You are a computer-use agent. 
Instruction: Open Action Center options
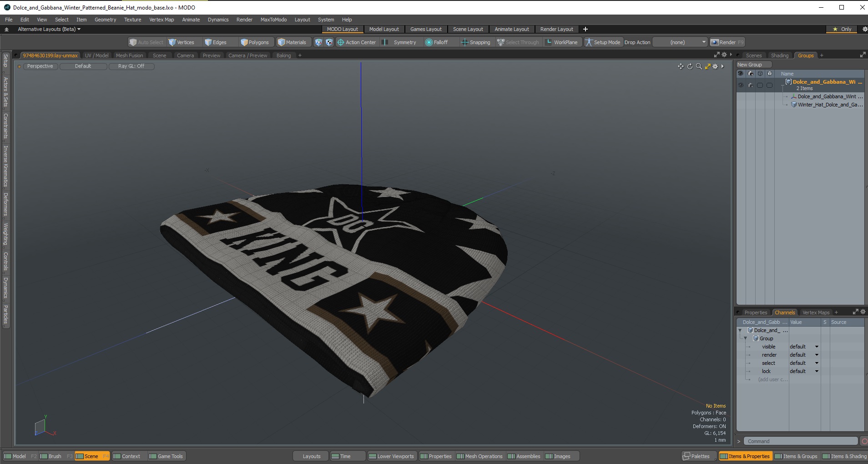click(356, 42)
